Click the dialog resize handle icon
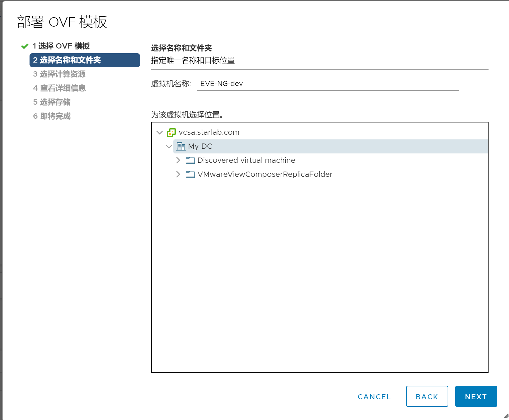The height and width of the screenshot is (420, 509). pyautogui.click(x=506, y=416)
